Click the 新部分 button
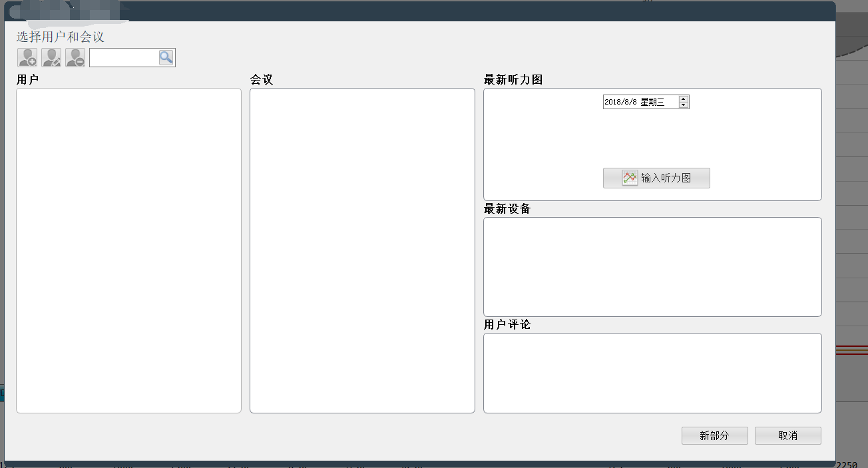The image size is (868, 468). (x=714, y=435)
